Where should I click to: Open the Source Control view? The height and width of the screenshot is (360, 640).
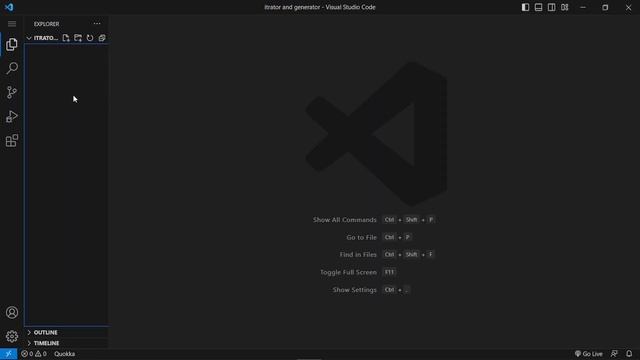pyautogui.click(x=12, y=92)
